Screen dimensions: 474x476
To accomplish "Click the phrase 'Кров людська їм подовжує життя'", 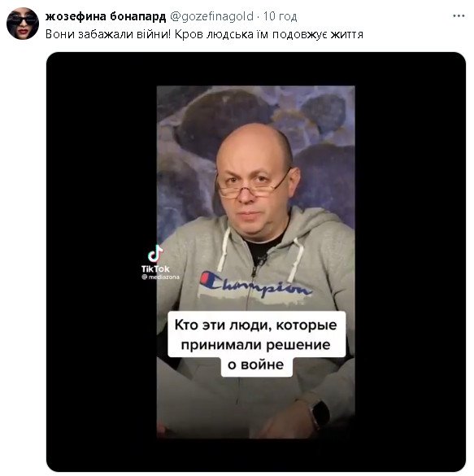I will tap(269, 34).
